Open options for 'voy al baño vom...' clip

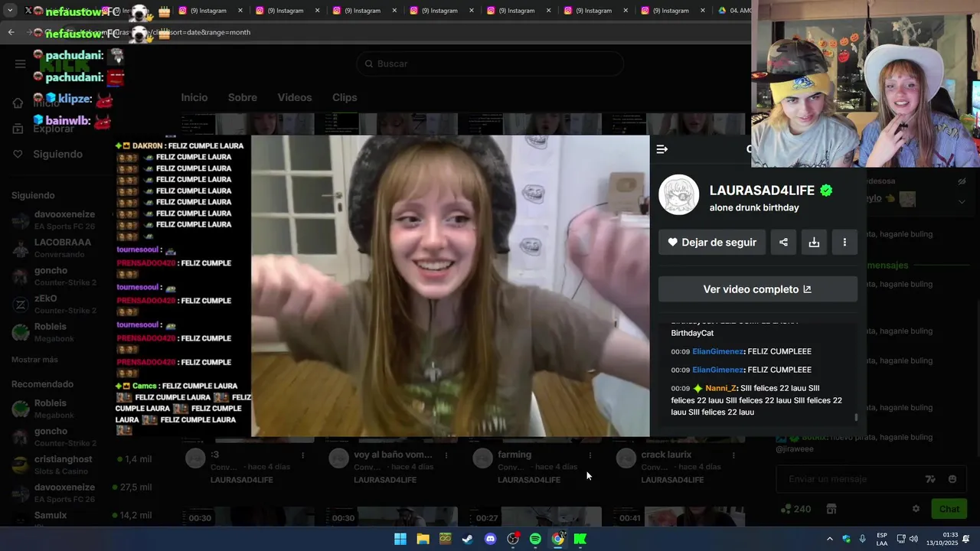pos(446,455)
